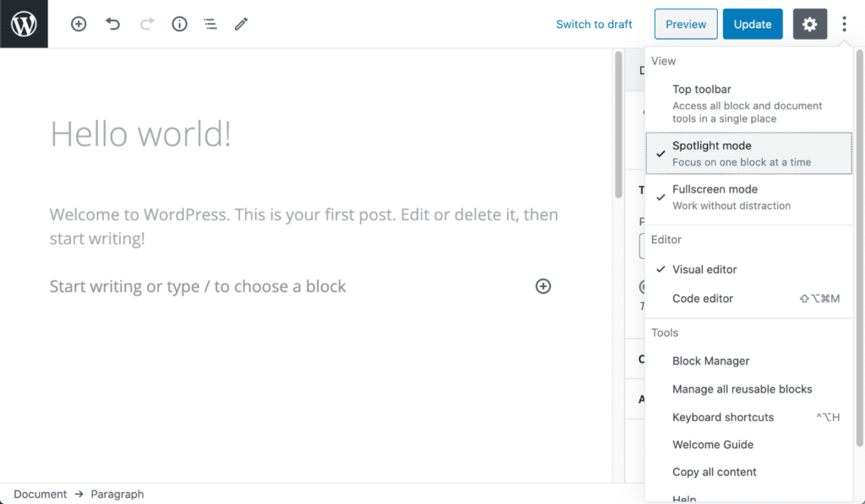Select the edit pencil tool icon
The width and height of the screenshot is (865, 504).
tap(241, 24)
